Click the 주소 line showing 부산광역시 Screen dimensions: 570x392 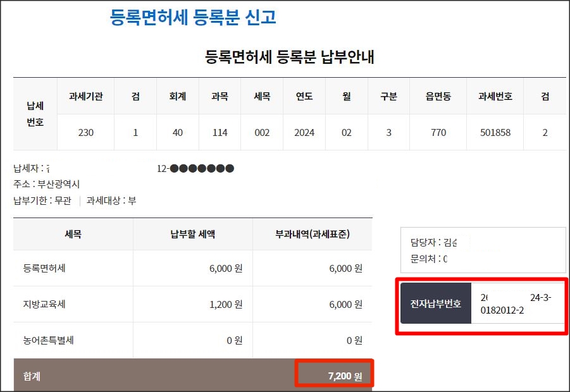point(51,182)
